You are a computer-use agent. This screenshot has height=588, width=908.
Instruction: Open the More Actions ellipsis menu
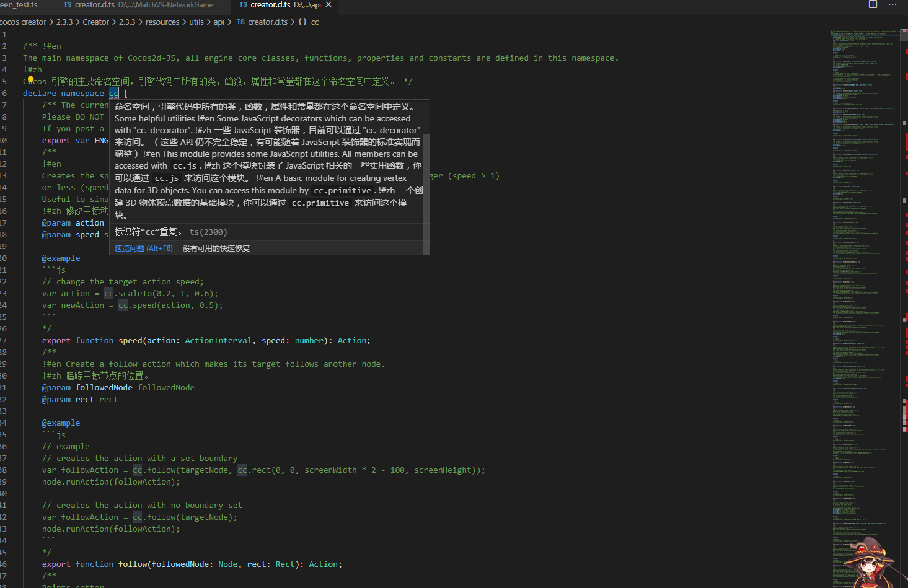click(893, 4)
